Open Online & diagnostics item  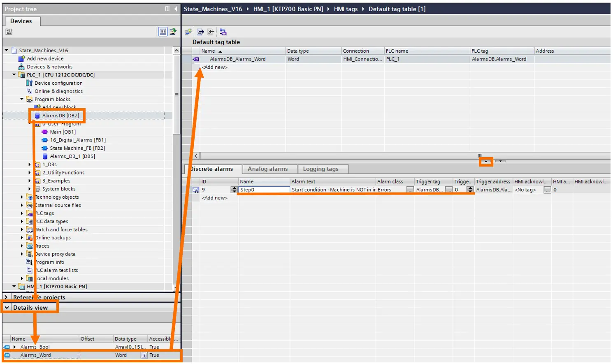[x=58, y=91]
